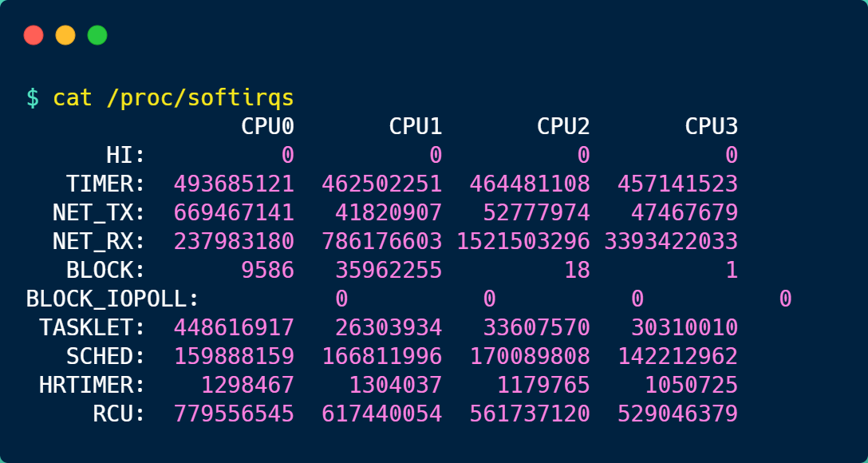This screenshot has height=463, width=868.
Task: Click the red close window button
Action: point(34,35)
